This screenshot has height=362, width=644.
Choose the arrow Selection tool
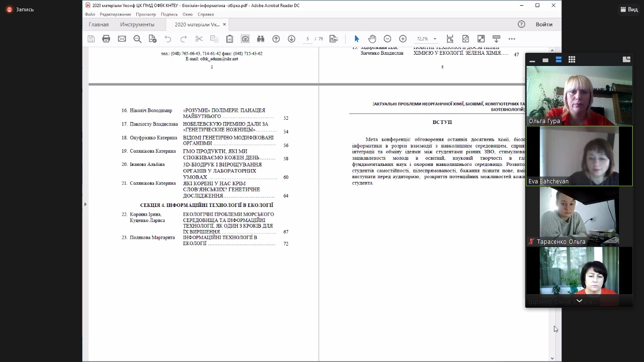click(x=356, y=39)
